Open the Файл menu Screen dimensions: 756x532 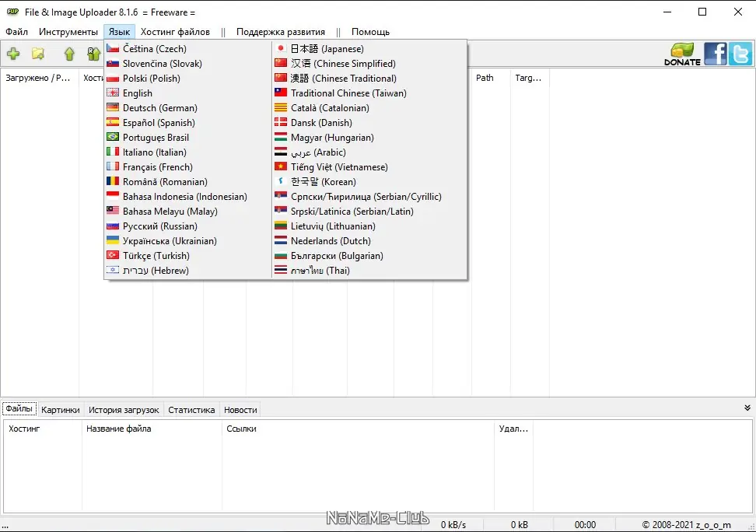(16, 32)
